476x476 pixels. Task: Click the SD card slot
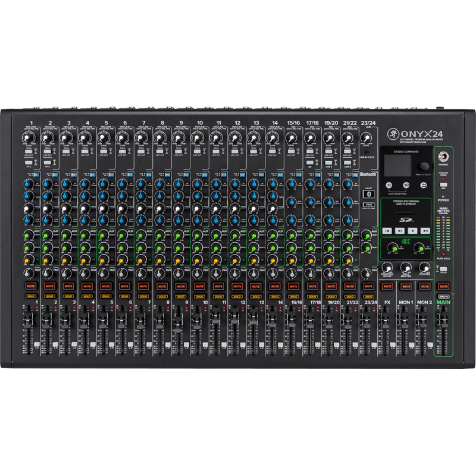click(x=405, y=214)
